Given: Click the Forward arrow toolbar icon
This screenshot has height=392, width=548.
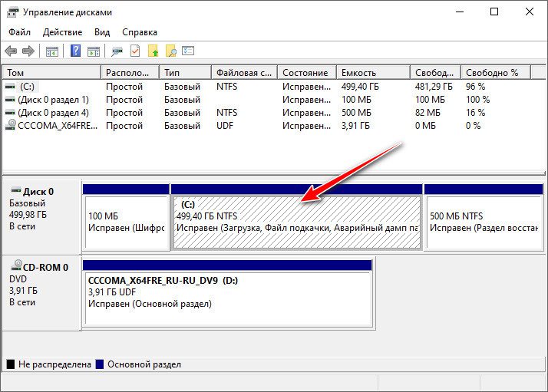Looking at the screenshot, I should tap(28, 51).
